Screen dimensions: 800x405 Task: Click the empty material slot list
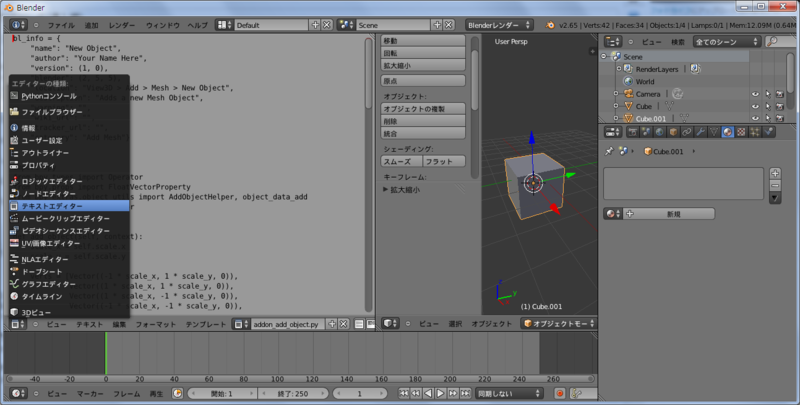coord(683,183)
